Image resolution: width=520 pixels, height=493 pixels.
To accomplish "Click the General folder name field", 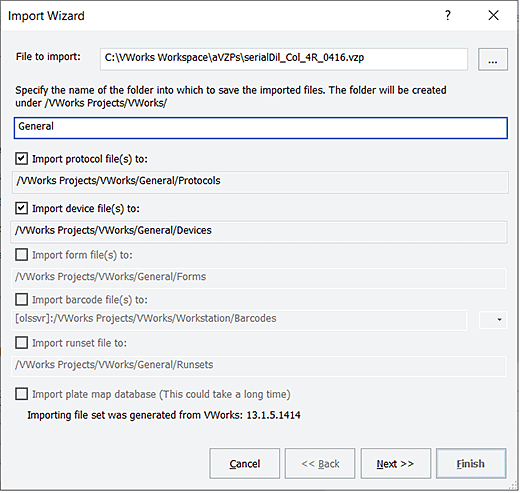I will tap(261, 128).
